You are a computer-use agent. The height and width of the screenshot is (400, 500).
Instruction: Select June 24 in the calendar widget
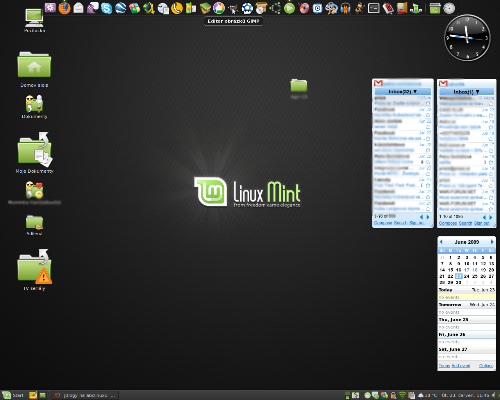click(467, 276)
